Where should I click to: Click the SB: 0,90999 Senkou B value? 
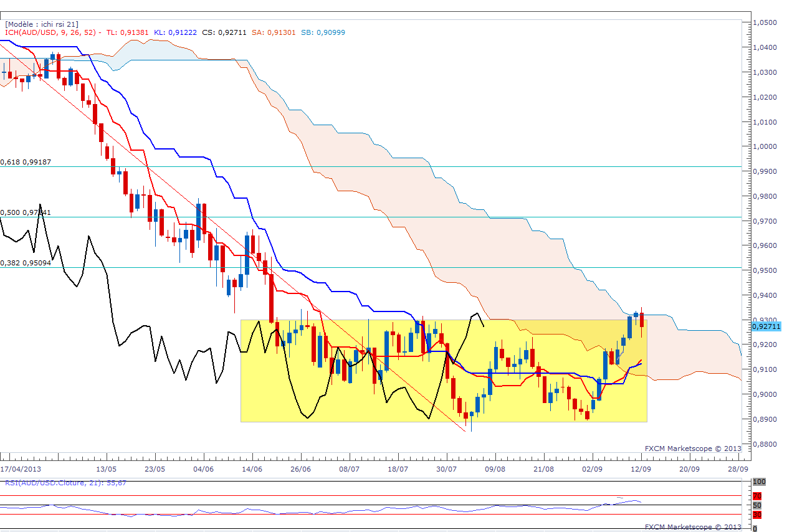(322, 32)
